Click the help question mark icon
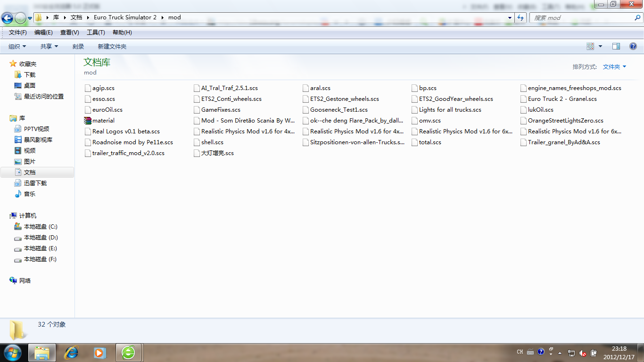 (x=633, y=46)
